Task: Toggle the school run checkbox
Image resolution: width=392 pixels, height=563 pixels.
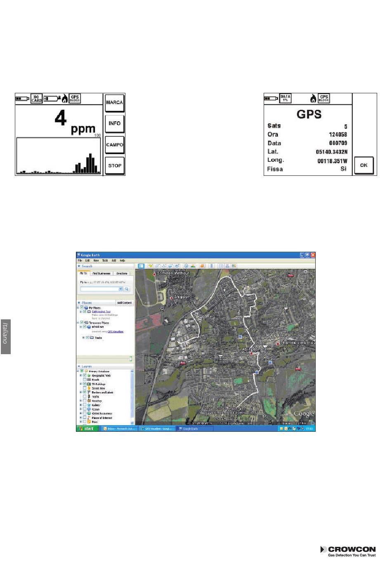Action: [85, 326]
